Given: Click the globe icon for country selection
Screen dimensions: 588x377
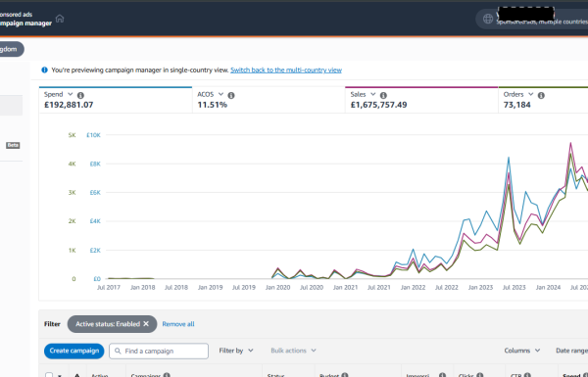Looking at the screenshot, I should click(487, 19).
